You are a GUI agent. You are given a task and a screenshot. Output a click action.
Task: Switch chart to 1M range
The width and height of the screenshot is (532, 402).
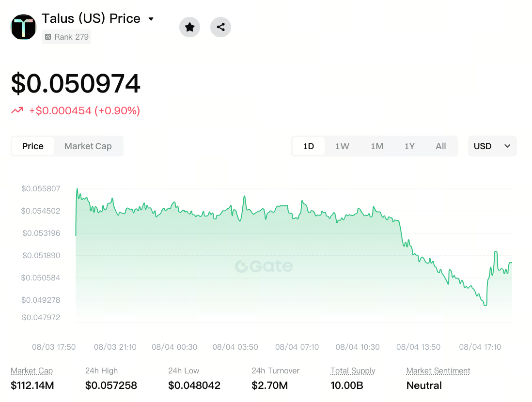click(x=377, y=146)
